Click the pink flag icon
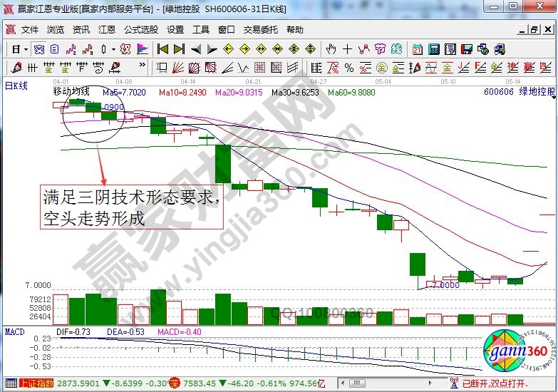Screen dimensions: 558x392 143,49
